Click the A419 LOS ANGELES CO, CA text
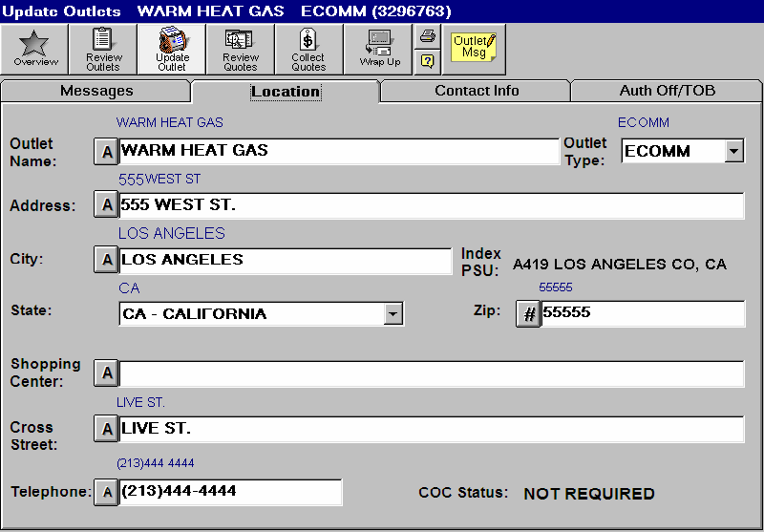 620,265
